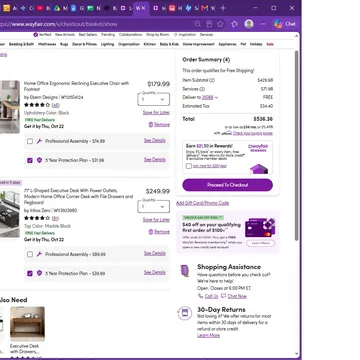Screen dimensions: 360x360
Task: Open the Executive Desk with Drawers thumbnail
Action: 27,324
